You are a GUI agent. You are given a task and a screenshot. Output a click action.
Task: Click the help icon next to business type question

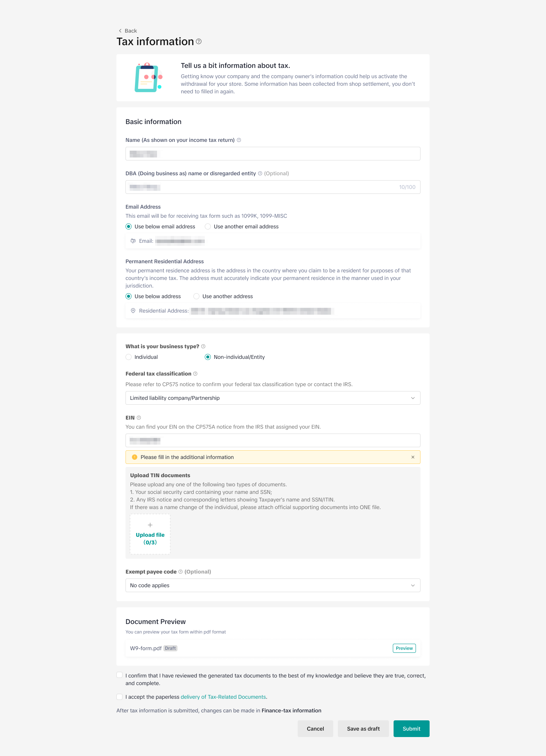pos(203,346)
